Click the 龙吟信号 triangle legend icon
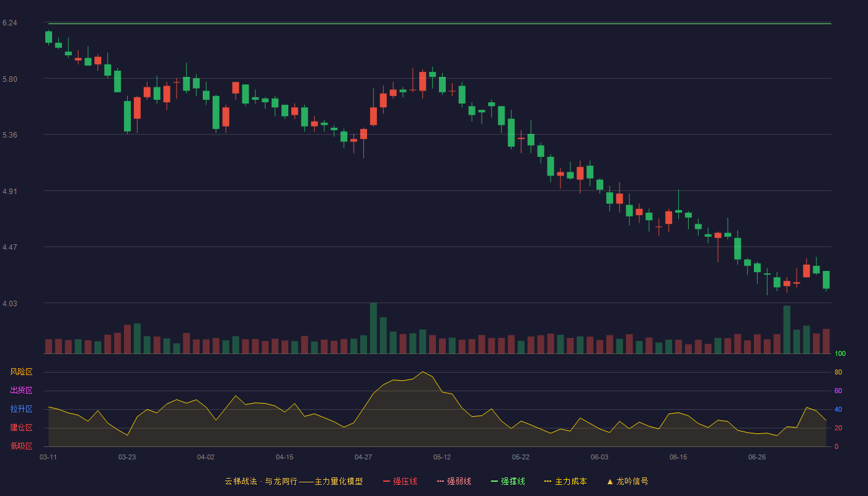This screenshot has height=496, width=868. click(610, 481)
